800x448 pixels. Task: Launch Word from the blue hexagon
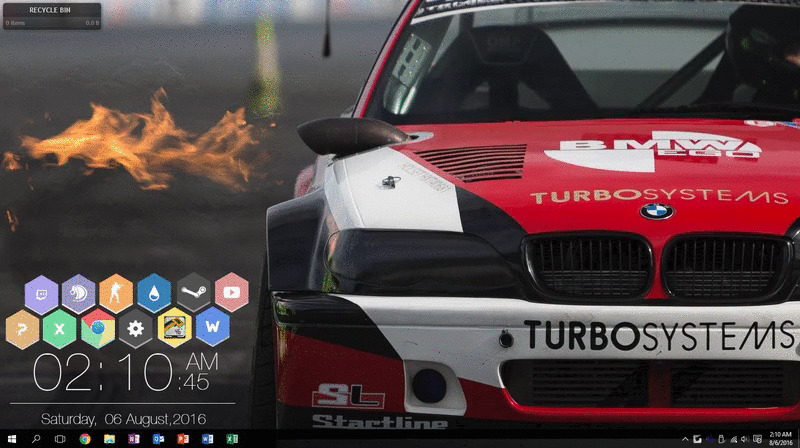pos(212,327)
